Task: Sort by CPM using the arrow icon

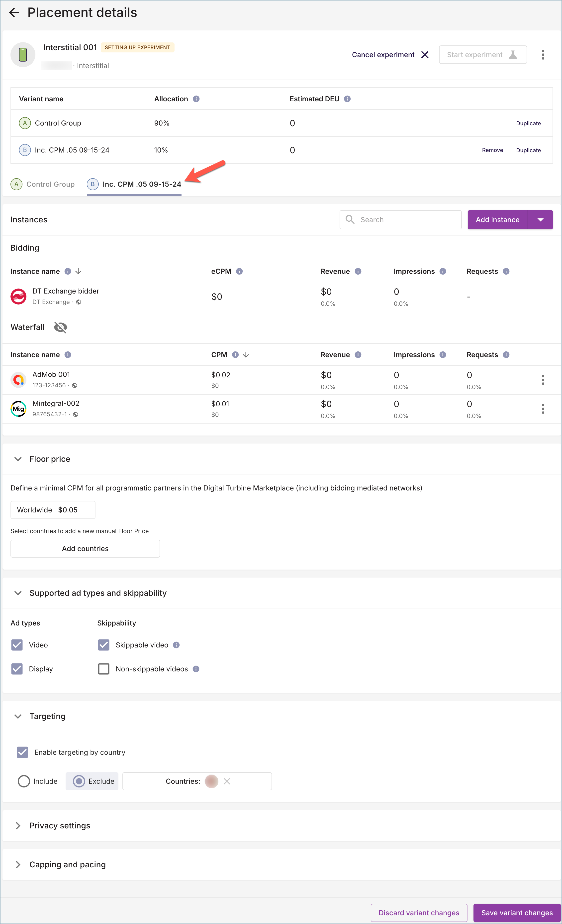Action: pos(246,355)
